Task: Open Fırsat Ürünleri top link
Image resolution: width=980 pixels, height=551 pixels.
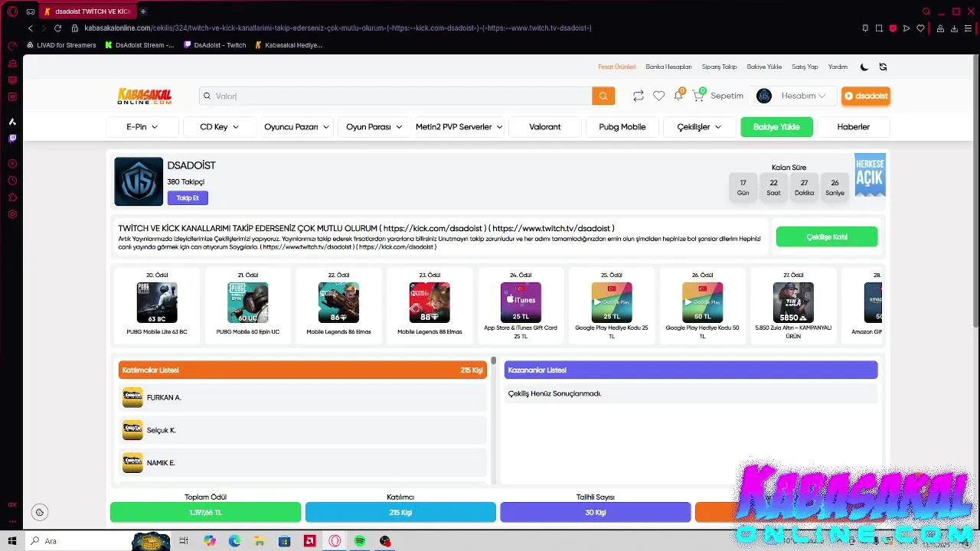Action: pyautogui.click(x=617, y=67)
